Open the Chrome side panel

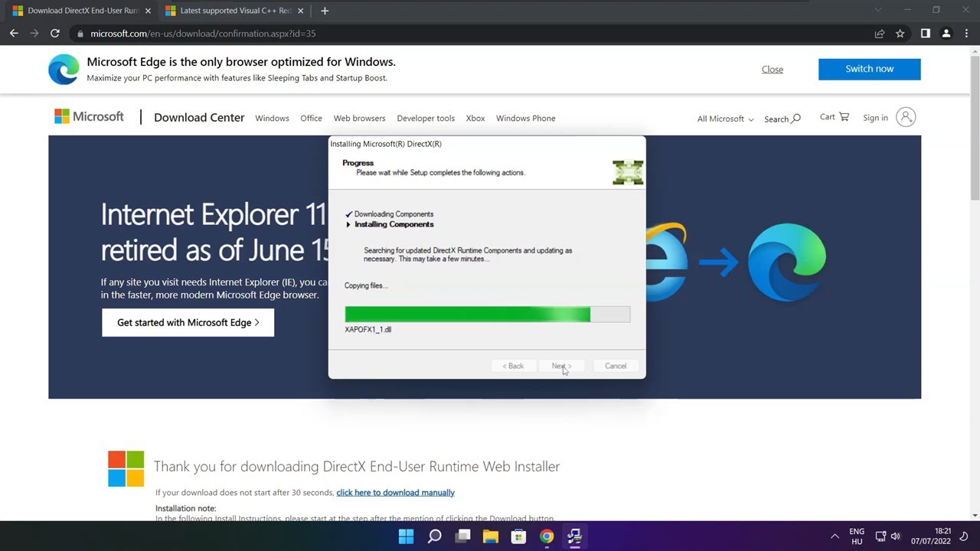coord(926,34)
